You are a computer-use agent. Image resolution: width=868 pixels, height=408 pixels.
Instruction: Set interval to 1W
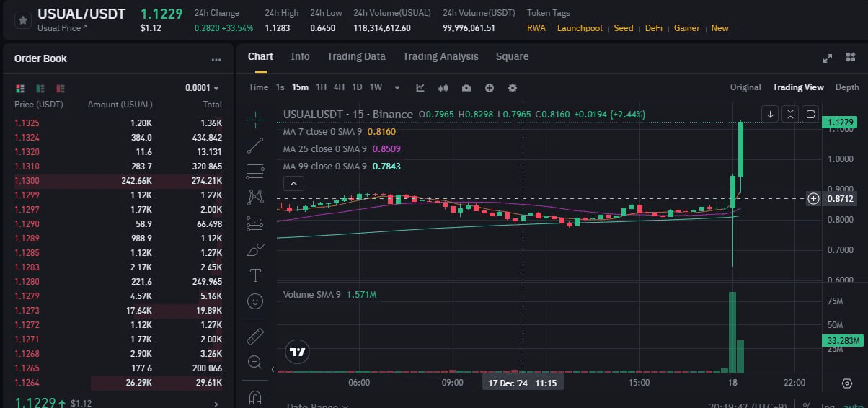(x=376, y=87)
